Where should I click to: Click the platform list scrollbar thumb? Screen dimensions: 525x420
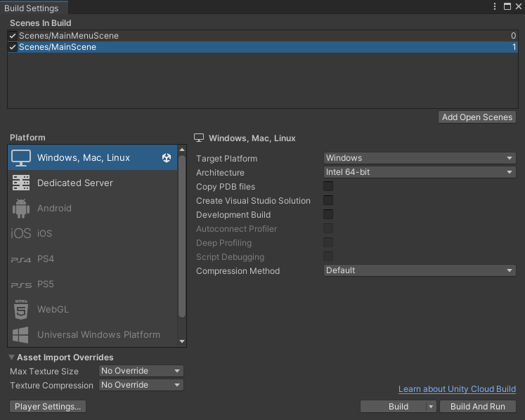182,236
